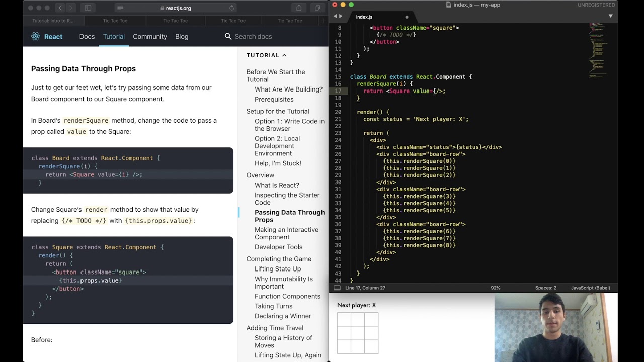
Task: Open the 'Spaces: 2' indentation menu
Action: pyautogui.click(x=546, y=288)
